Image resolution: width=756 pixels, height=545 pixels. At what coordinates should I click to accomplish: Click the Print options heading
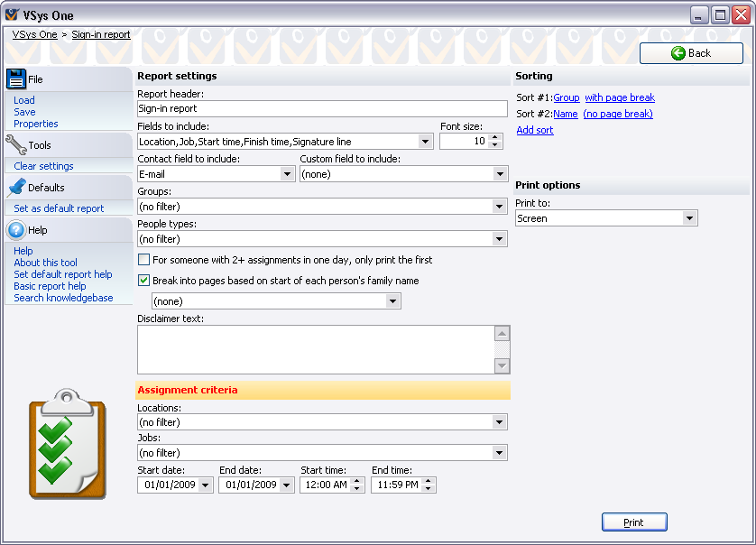(x=548, y=185)
